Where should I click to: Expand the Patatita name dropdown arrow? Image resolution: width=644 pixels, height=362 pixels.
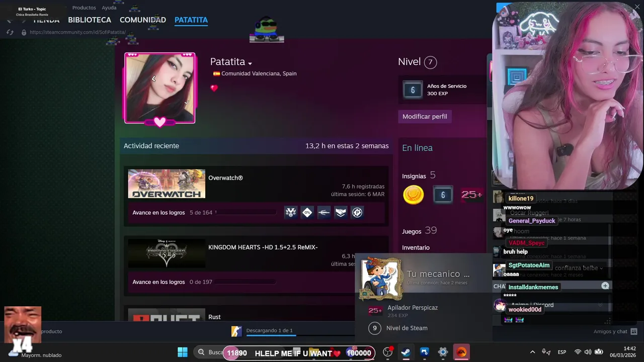click(250, 63)
